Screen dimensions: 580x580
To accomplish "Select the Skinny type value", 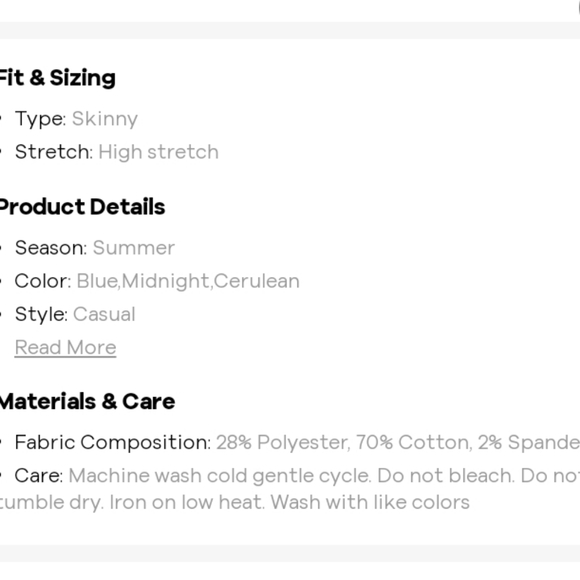I will [105, 119].
